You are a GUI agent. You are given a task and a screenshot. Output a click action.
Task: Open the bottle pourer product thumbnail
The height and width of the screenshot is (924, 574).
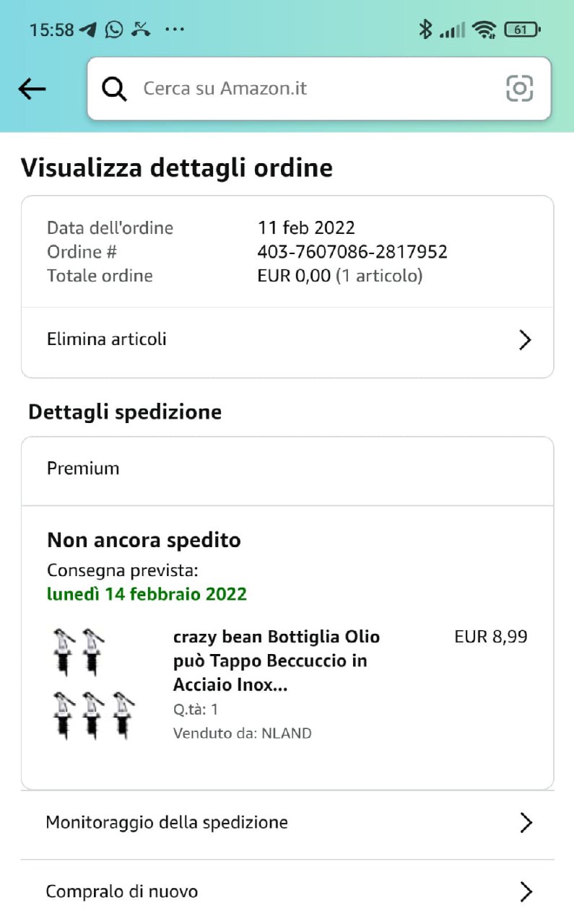[x=92, y=684]
